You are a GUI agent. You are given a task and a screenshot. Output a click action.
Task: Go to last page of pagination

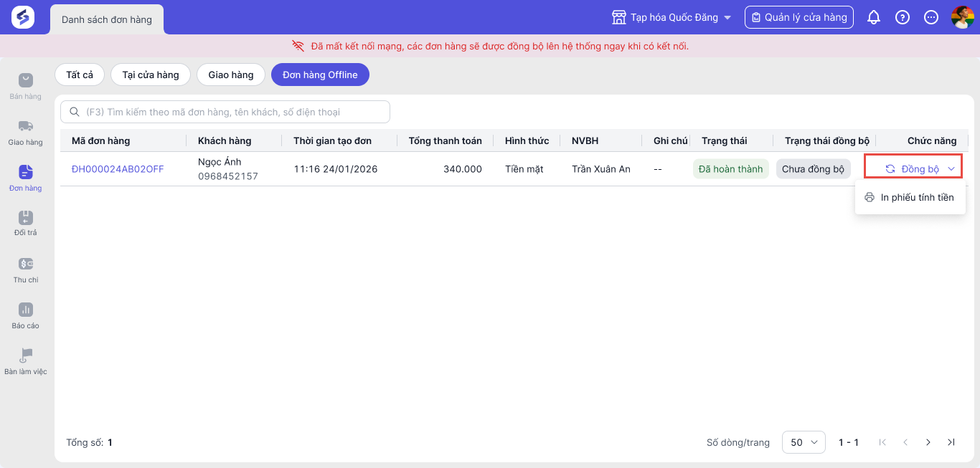click(x=951, y=442)
